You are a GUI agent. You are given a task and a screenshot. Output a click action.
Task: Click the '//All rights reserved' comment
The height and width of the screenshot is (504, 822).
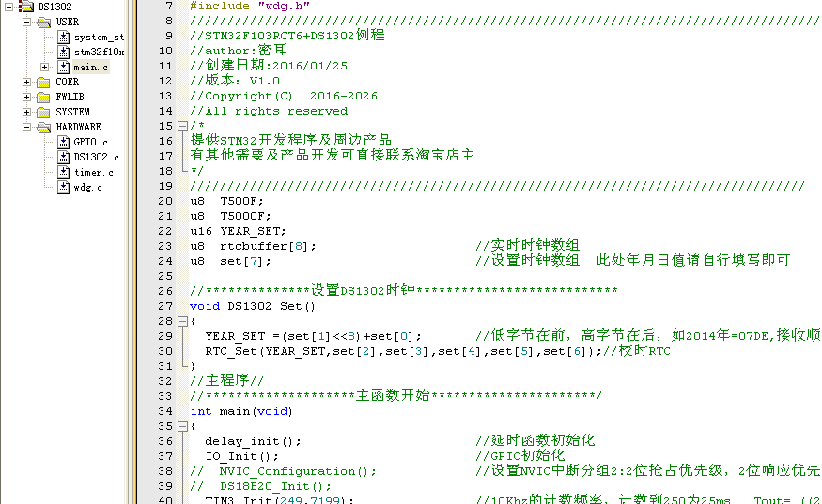[269, 111]
